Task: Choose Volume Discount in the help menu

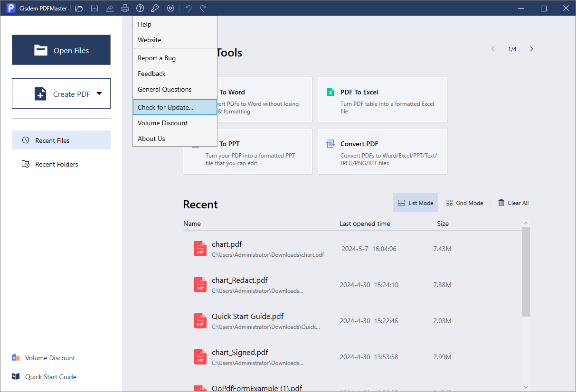Action: tap(175, 123)
